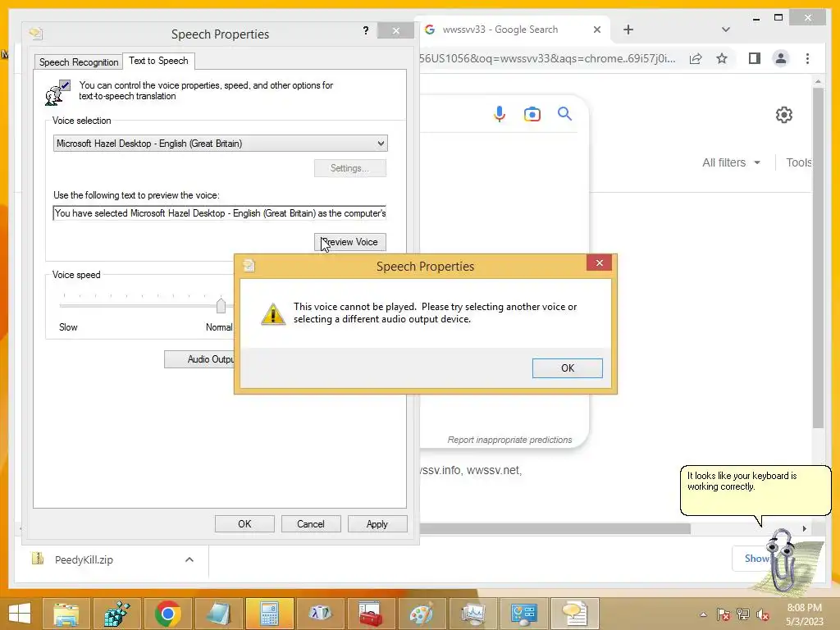Click Report inappropriate predictions link
The height and width of the screenshot is (630, 840).
coord(509,440)
